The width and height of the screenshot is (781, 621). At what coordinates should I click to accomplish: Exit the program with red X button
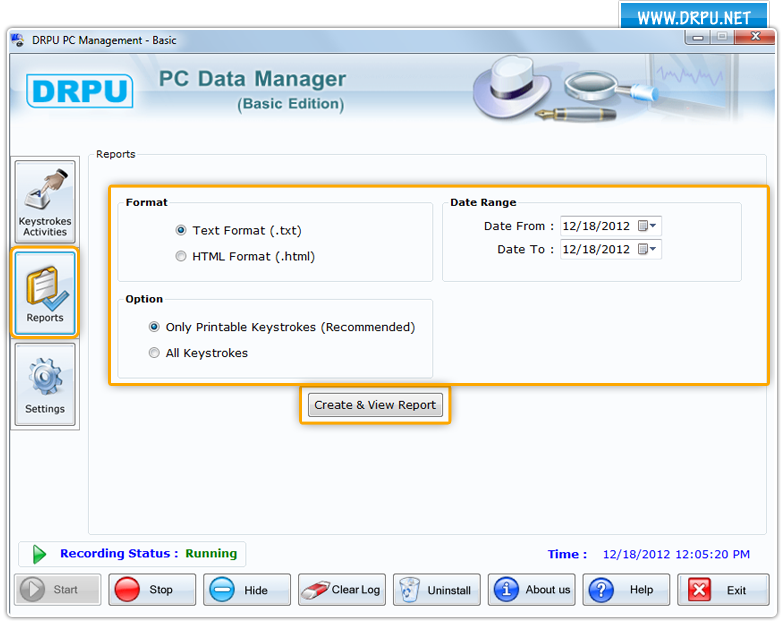[x=723, y=590]
